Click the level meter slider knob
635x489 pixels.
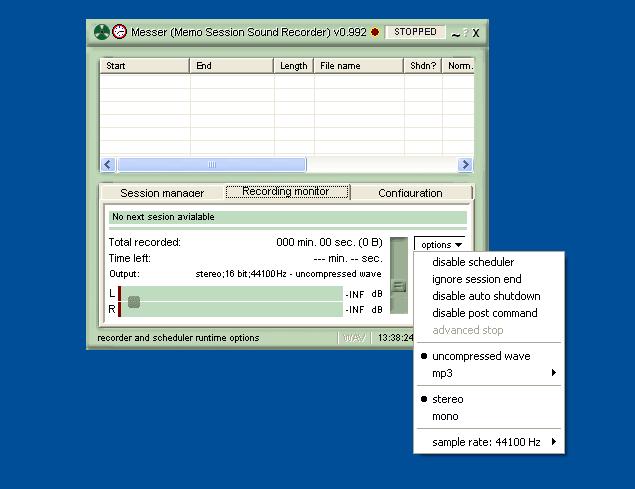coord(134,301)
